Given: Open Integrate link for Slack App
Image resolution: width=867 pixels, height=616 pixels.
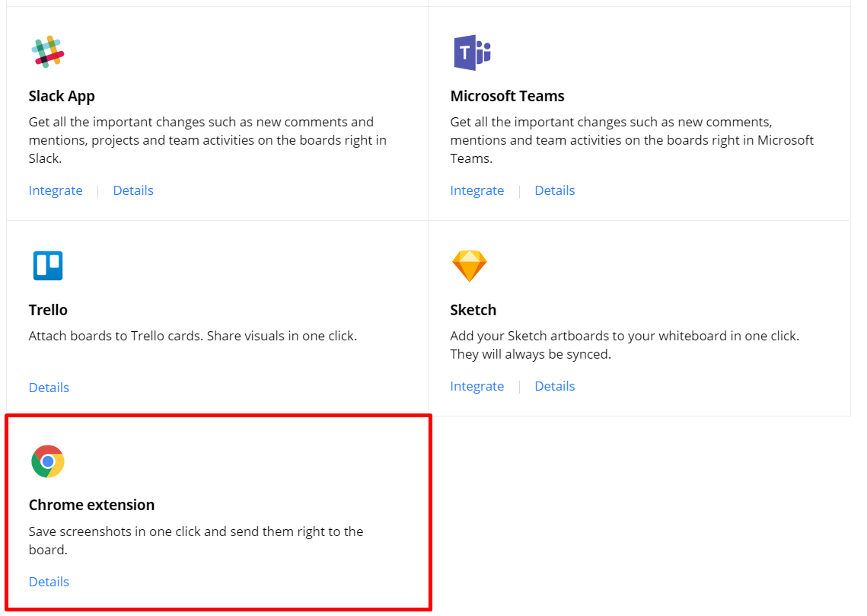Looking at the screenshot, I should pyautogui.click(x=56, y=190).
